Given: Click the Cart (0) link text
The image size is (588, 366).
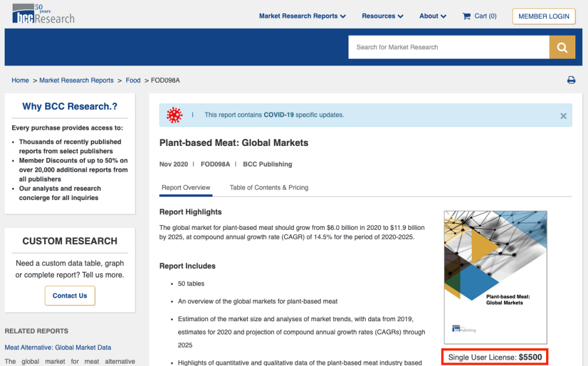Looking at the screenshot, I should (x=485, y=16).
